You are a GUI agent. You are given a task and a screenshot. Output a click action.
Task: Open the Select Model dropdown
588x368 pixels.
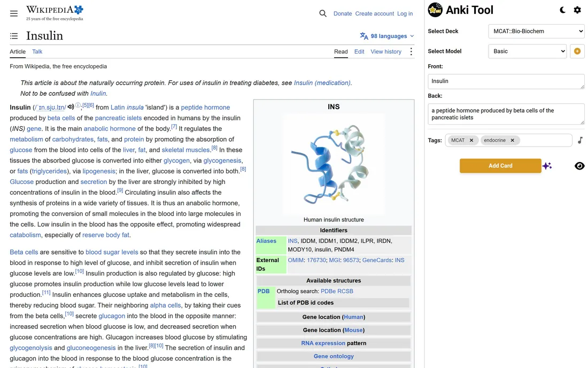click(527, 51)
